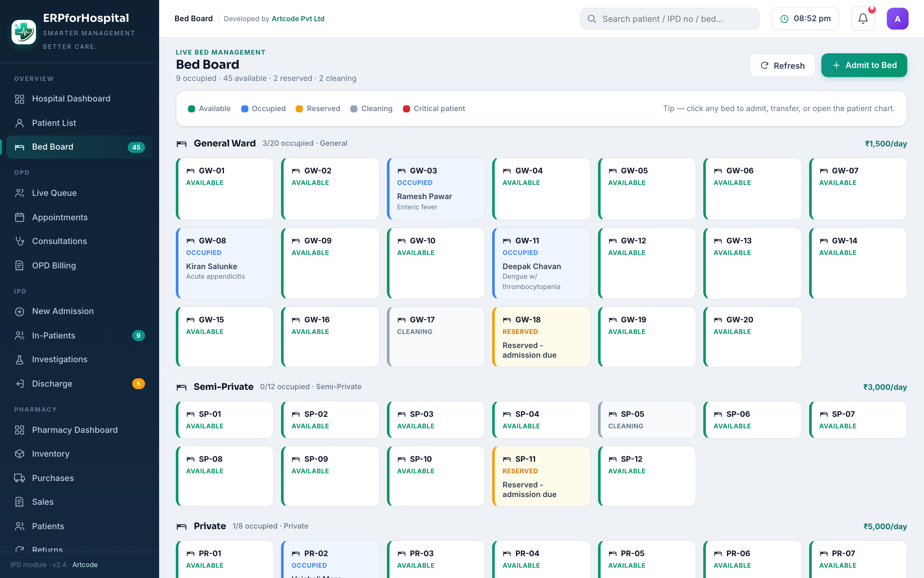The image size is (924, 578).
Task: Click the bed icon beside Private heading
Action: click(181, 527)
